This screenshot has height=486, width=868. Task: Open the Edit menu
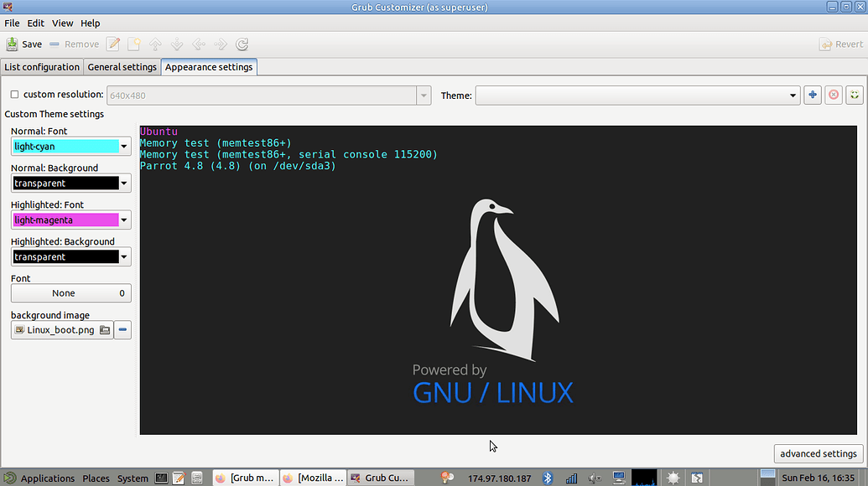click(35, 23)
